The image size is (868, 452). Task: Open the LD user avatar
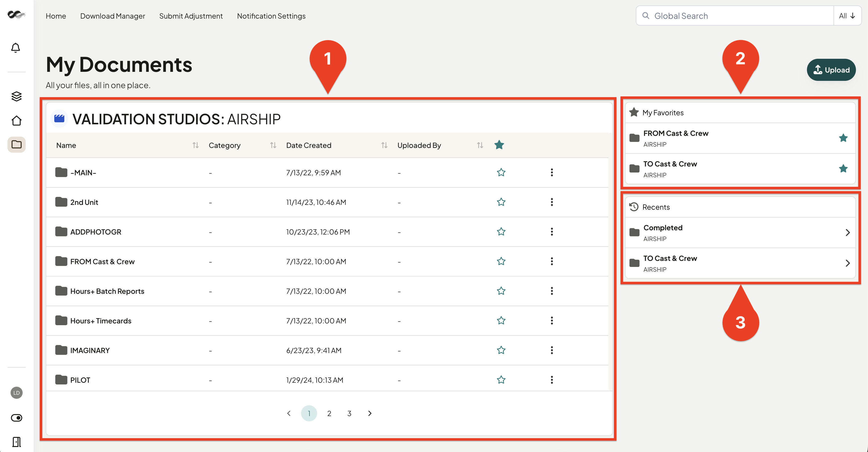pos(17,393)
